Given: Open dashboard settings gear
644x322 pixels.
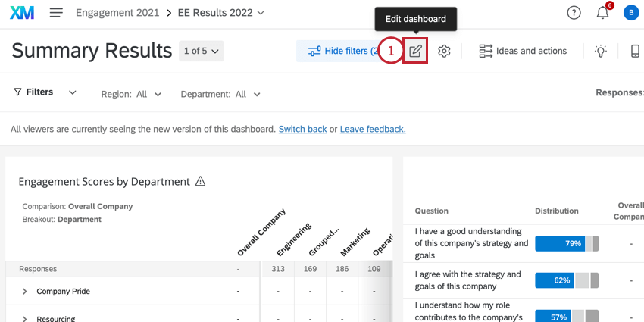Looking at the screenshot, I should (445, 52).
